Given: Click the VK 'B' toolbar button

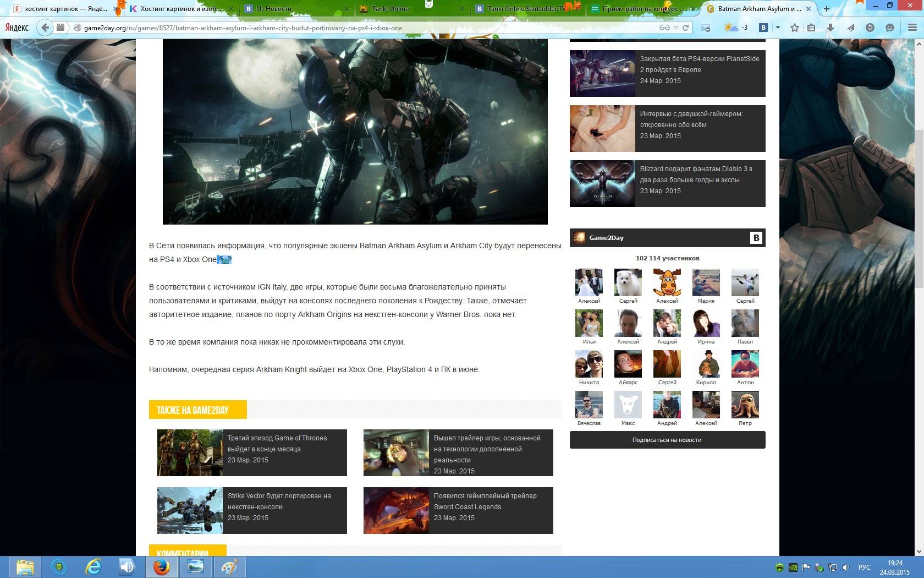Looking at the screenshot, I should pos(763,28).
